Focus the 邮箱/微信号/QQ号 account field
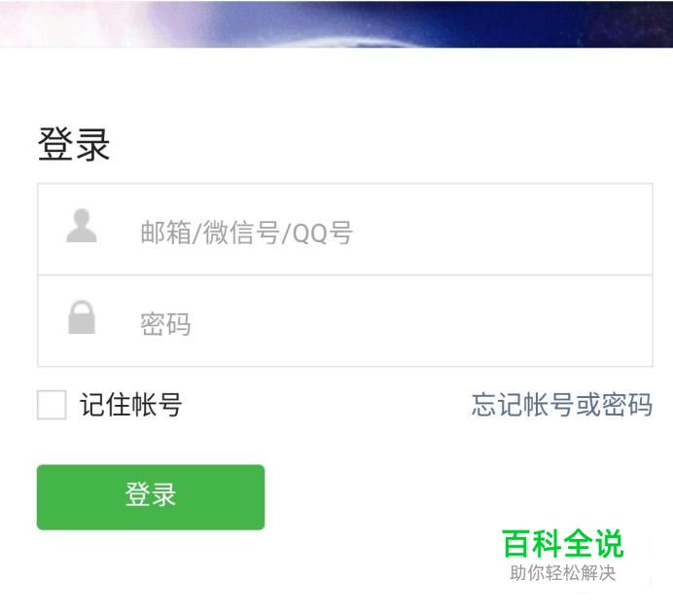 tap(345, 229)
